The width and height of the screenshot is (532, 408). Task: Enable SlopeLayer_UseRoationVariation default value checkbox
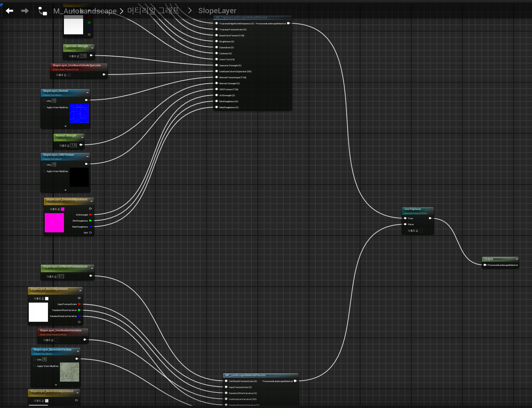56,340
